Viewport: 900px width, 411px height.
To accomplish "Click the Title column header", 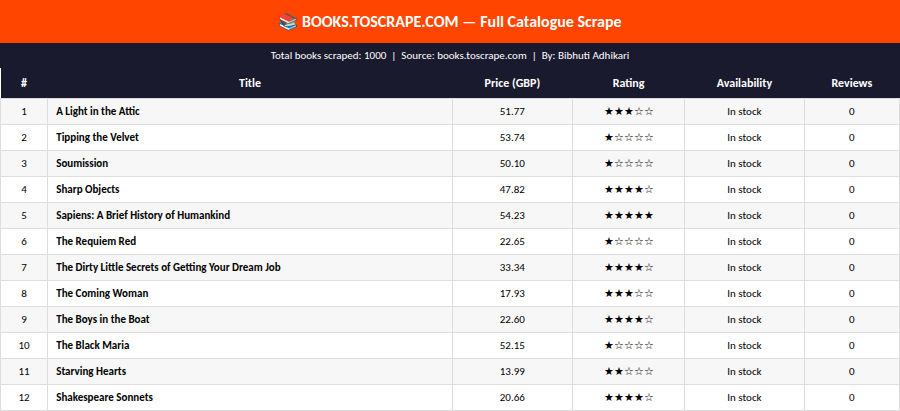I will pos(250,83).
